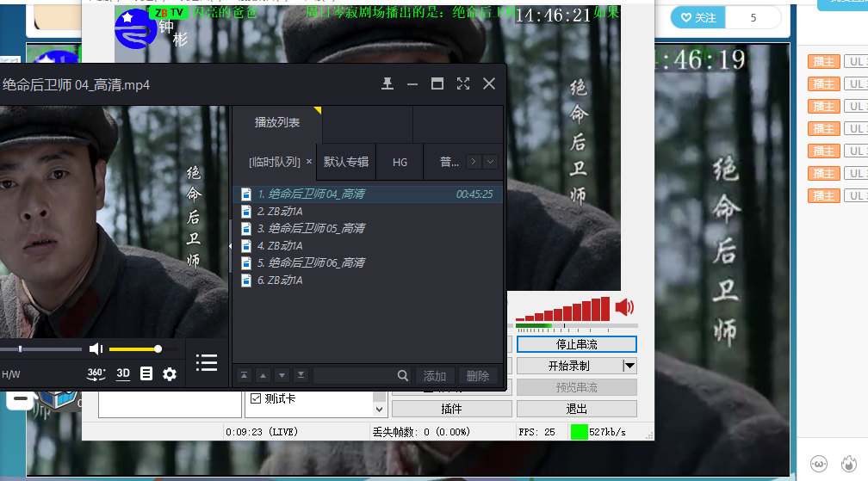This screenshot has width=868, height=481.
Task: Select the HG playlist tab
Action: (x=400, y=162)
